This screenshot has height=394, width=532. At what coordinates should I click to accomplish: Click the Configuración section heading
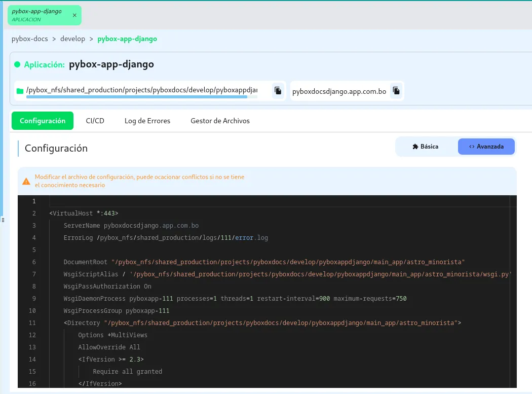[x=56, y=148]
